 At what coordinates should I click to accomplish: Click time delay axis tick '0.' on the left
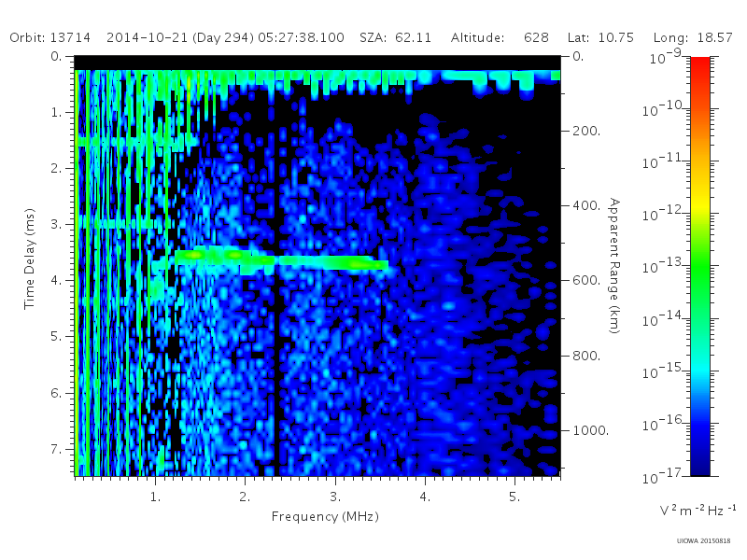[56, 56]
